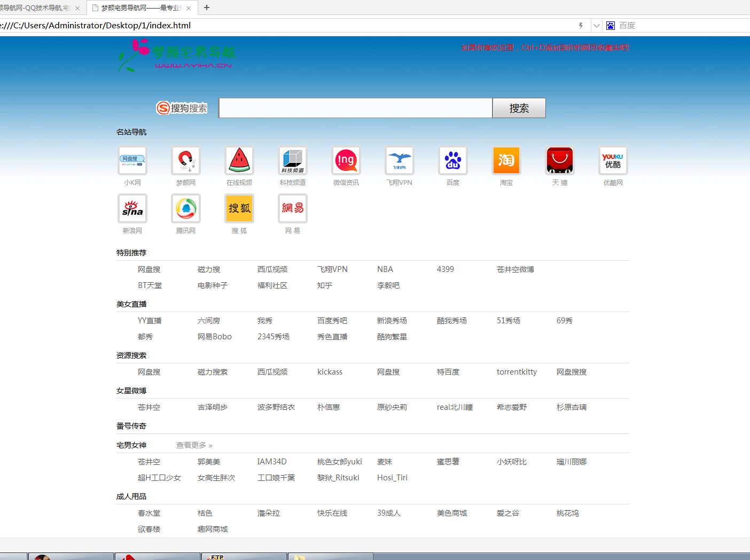Open the IAM34D link
Viewport: 750px width, 560px height.
pyautogui.click(x=272, y=462)
